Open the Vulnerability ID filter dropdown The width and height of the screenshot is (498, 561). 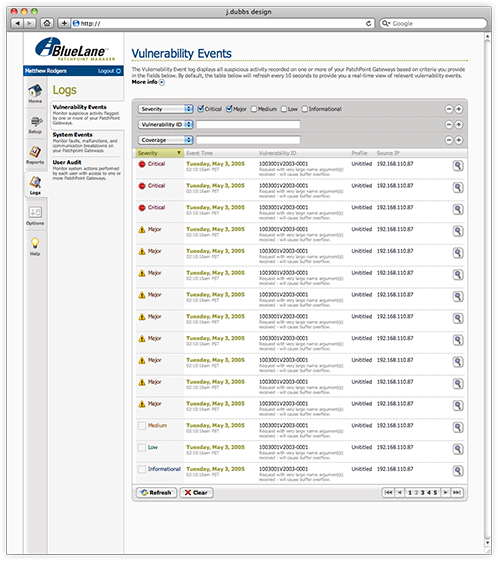point(166,125)
